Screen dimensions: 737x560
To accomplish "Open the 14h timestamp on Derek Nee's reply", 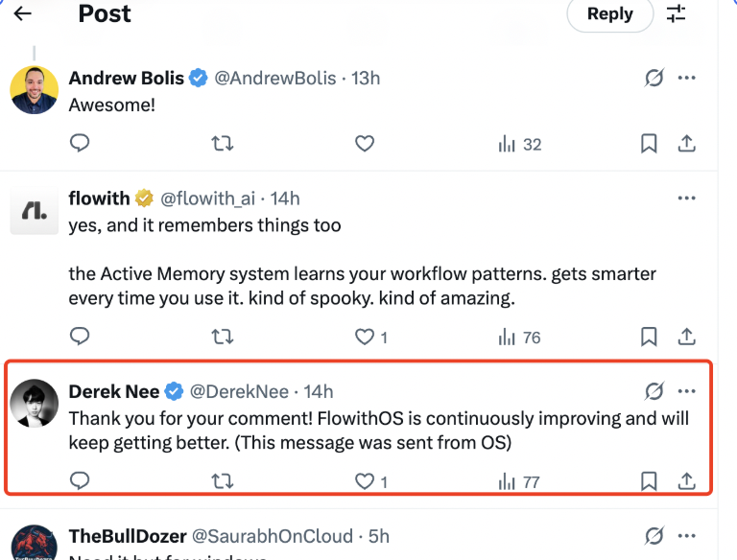I will pos(319,391).
